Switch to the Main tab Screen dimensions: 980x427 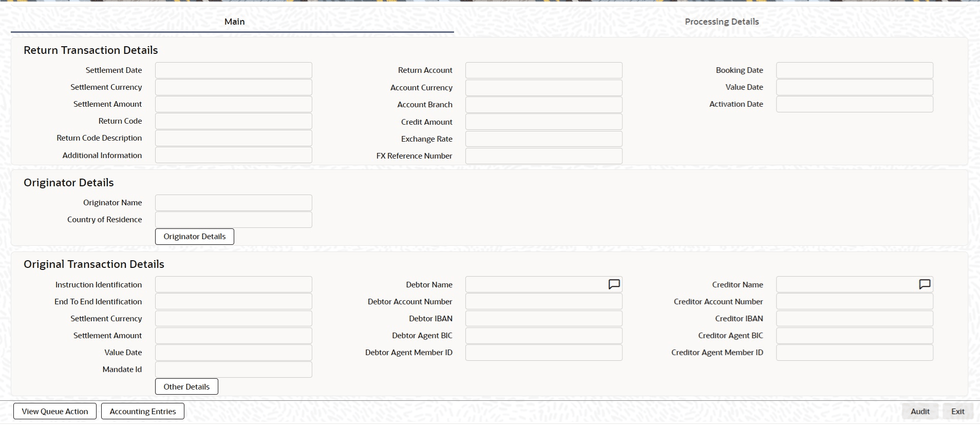tap(234, 22)
